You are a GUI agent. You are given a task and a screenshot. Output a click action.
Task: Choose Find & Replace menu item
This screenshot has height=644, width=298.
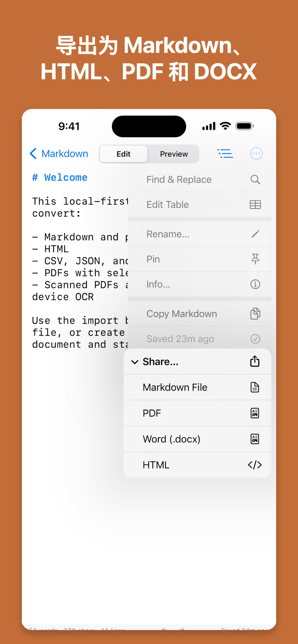coord(200,180)
